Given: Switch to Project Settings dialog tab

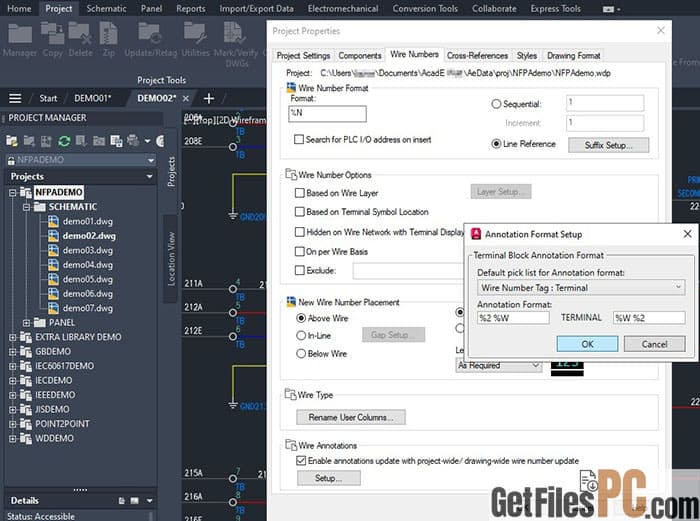Looking at the screenshot, I should pyautogui.click(x=303, y=55).
